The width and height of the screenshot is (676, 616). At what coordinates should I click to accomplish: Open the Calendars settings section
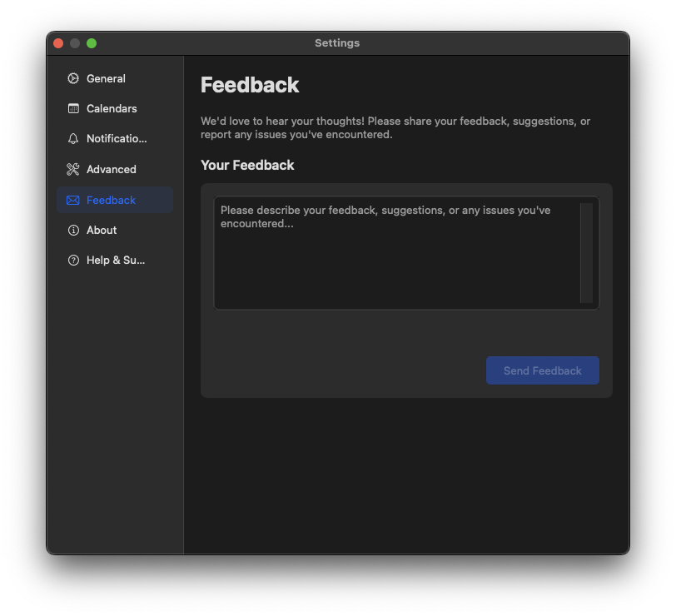click(111, 108)
